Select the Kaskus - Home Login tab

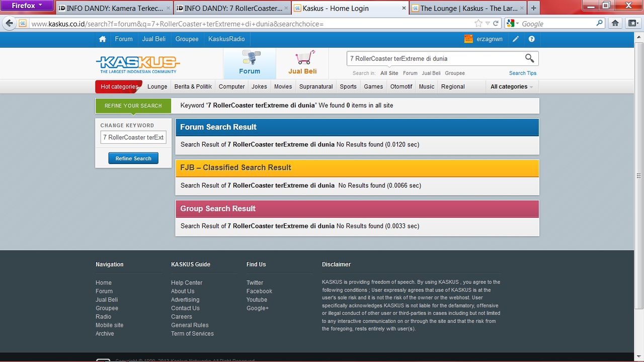pos(350,8)
